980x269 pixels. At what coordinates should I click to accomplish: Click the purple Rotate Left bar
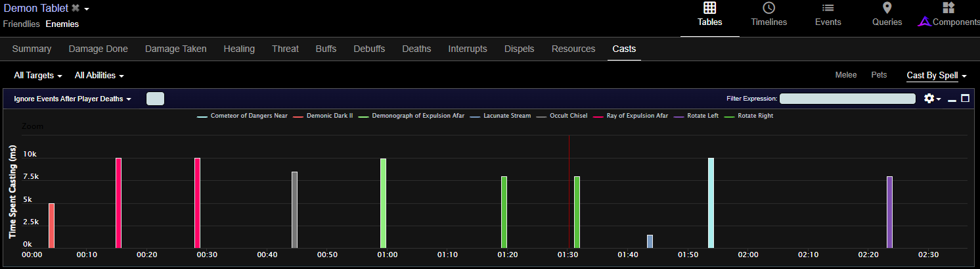[889, 212]
